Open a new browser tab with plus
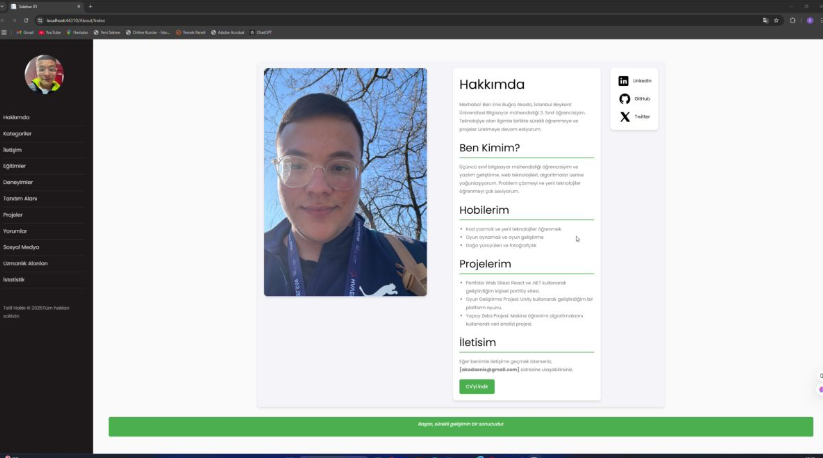The height and width of the screenshot is (458, 823). pos(90,6)
